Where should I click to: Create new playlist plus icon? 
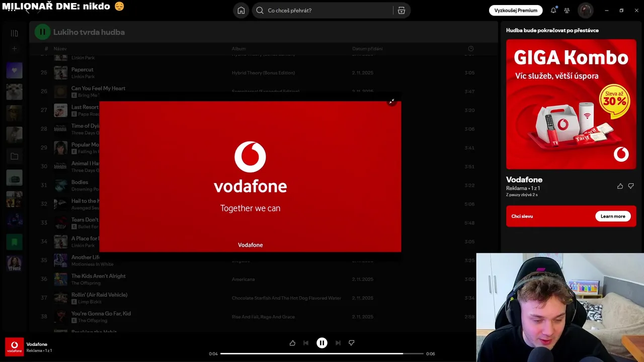tap(14, 49)
